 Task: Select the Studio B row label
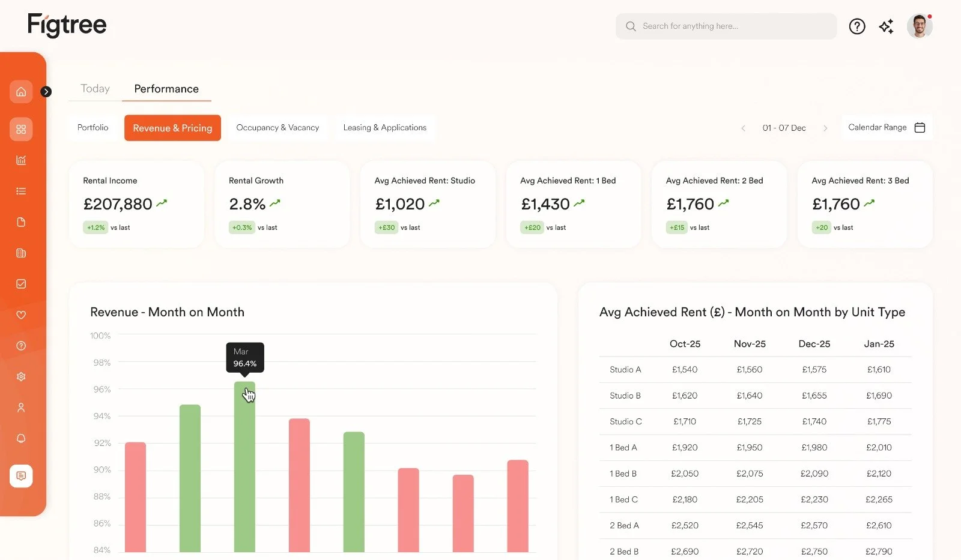(625, 396)
